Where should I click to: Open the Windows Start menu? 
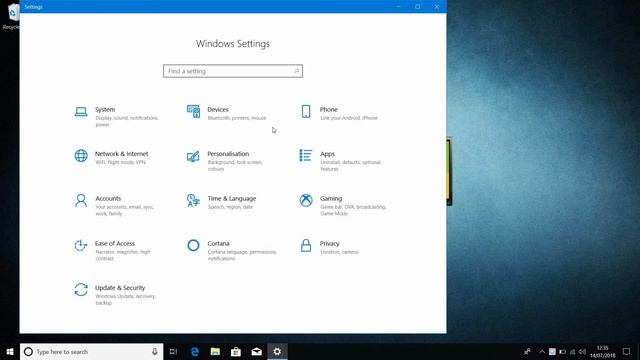(10, 351)
